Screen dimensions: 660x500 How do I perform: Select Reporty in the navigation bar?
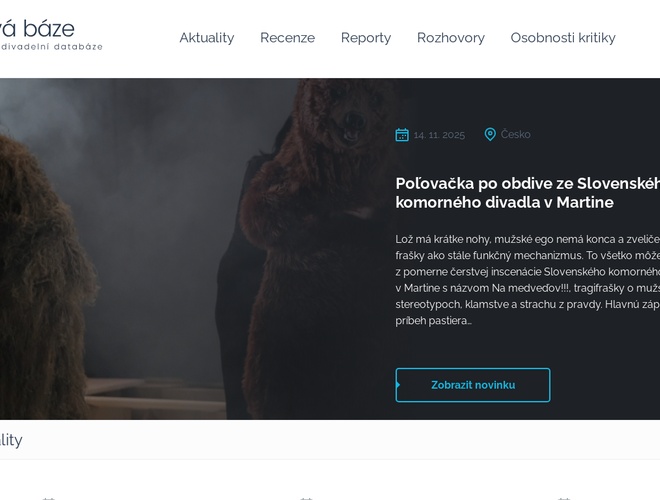366,38
